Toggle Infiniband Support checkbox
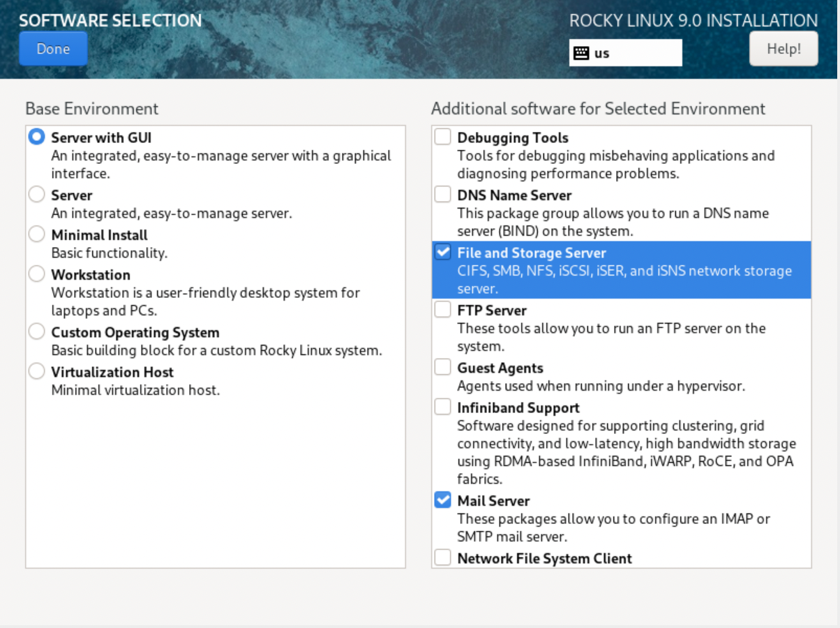Viewport: 840px width, 628px height. (442, 407)
